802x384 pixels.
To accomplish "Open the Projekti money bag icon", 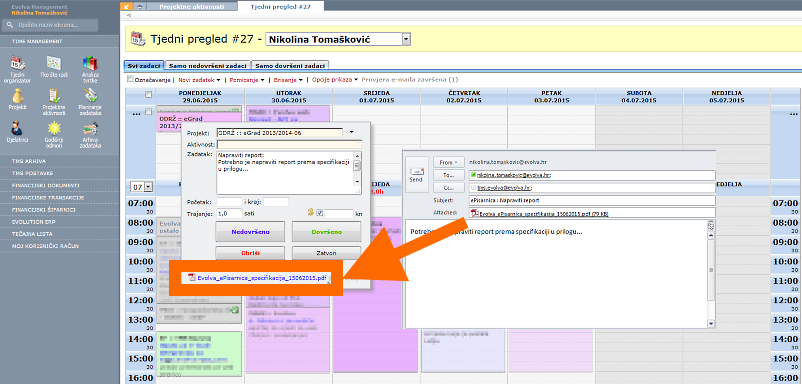I will [17, 96].
